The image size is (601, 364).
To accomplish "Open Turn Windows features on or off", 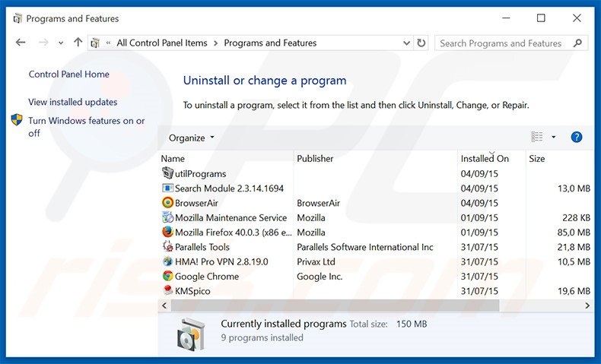I will click(87, 127).
